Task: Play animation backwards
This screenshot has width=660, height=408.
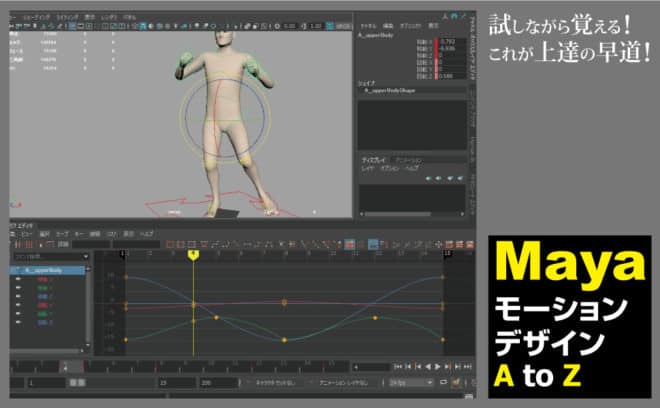Action: 428,367
